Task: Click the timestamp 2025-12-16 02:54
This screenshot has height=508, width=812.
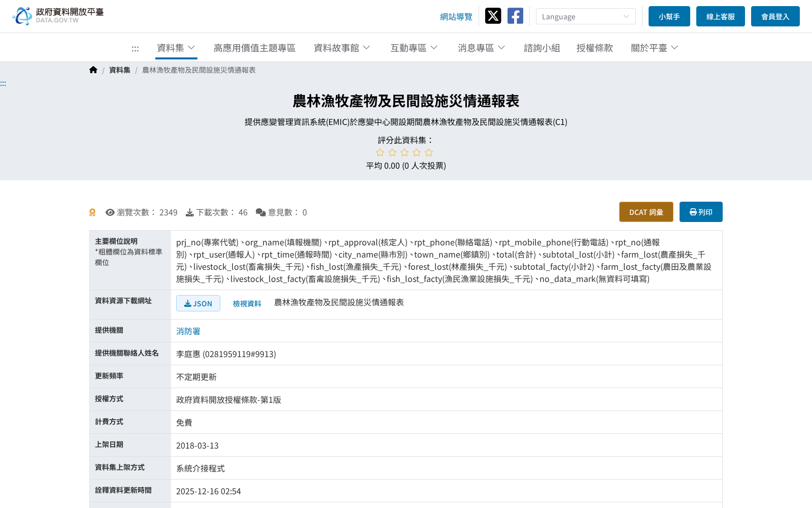Action: point(209,491)
